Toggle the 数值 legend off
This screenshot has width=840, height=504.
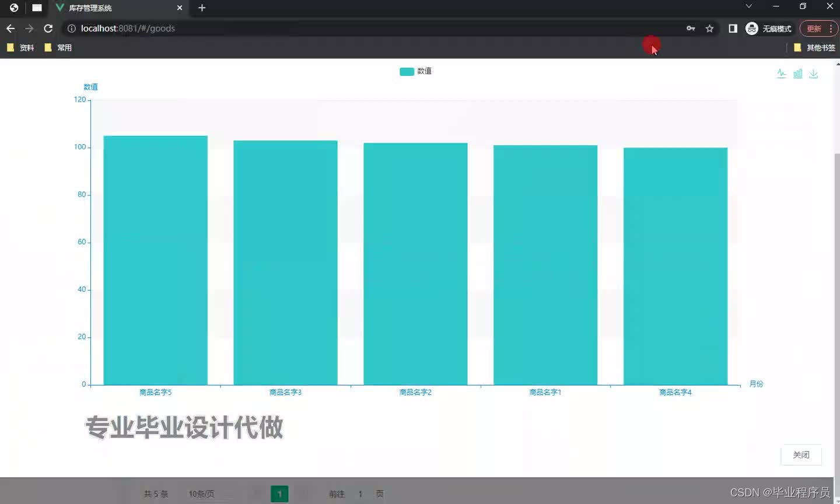pyautogui.click(x=415, y=71)
